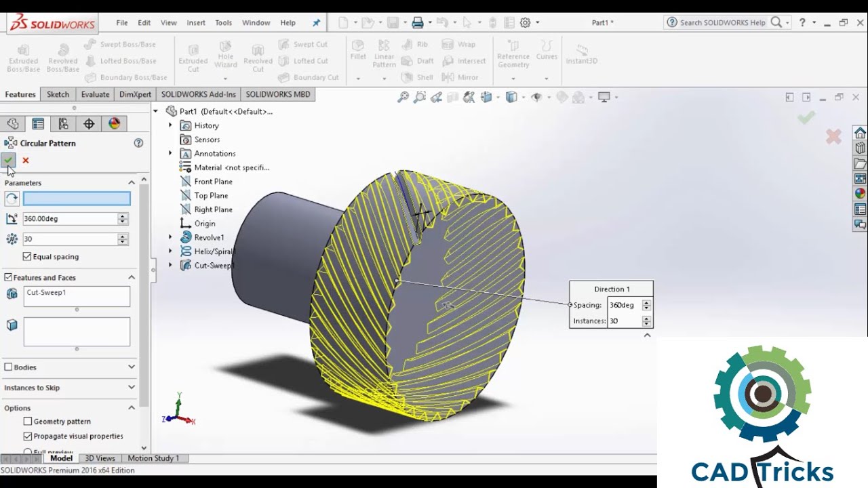Enable the Geometry pattern checkbox
Image resolution: width=868 pixels, height=488 pixels.
28,421
